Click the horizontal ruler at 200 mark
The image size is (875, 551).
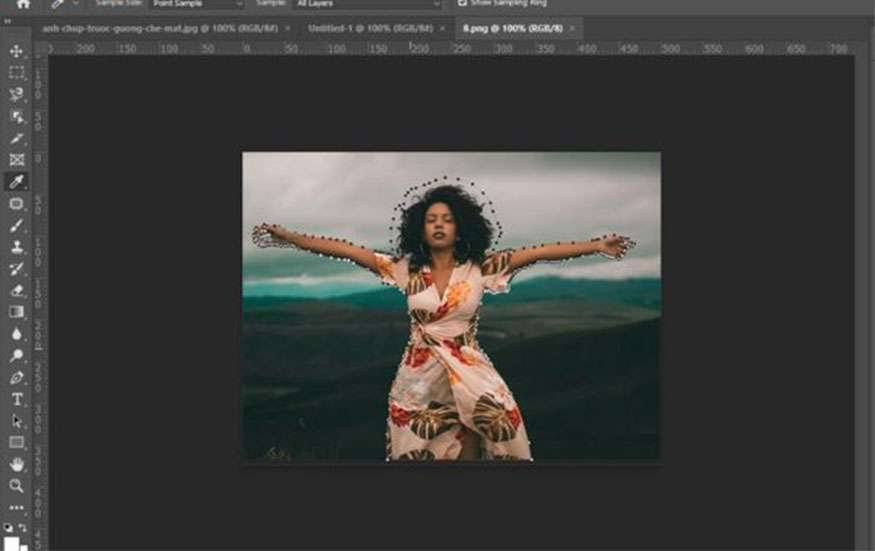(420, 49)
